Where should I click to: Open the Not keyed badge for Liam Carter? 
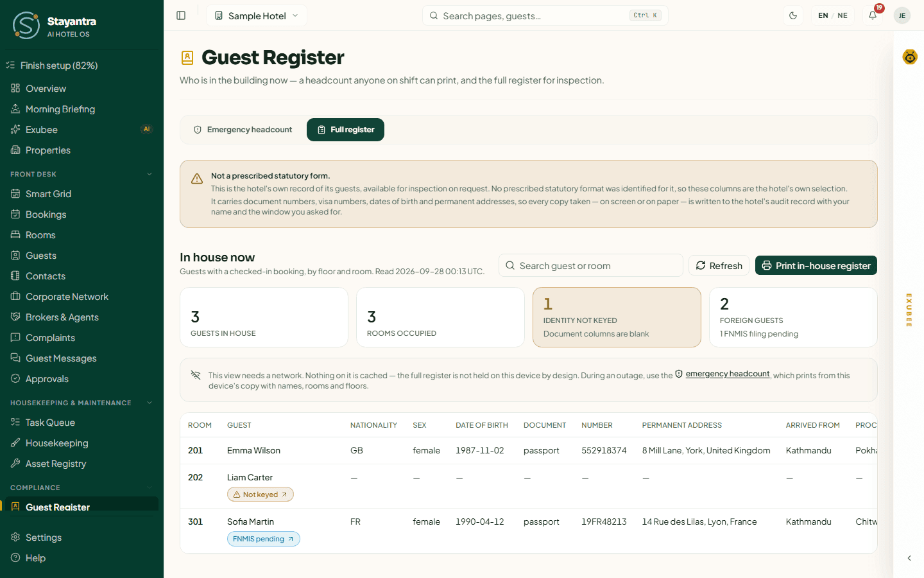pos(261,495)
